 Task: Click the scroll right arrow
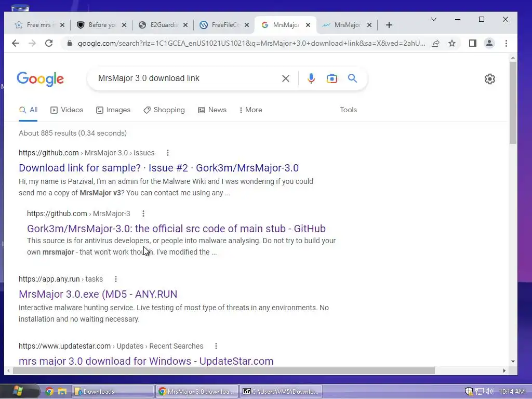(x=504, y=370)
